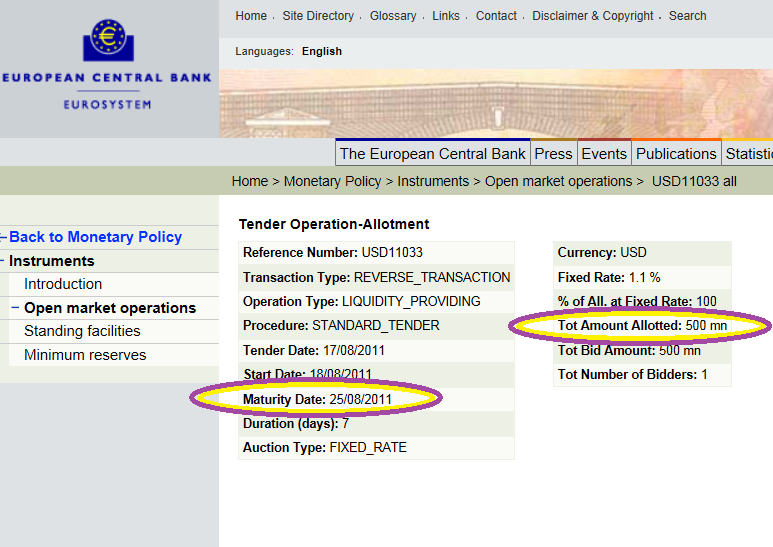
Task: Switch to the Events tab
Action: point(604,154)
